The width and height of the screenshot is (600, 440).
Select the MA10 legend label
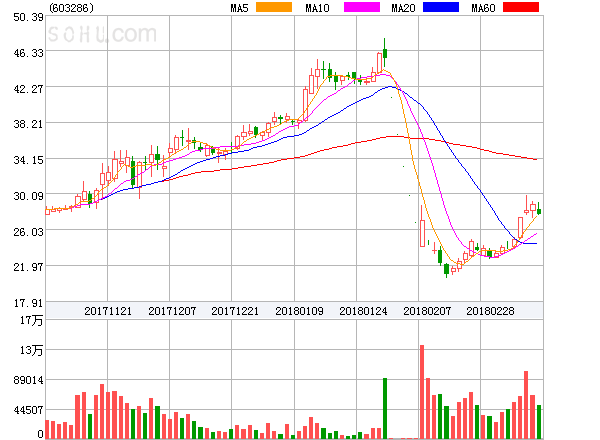point(317,8)
